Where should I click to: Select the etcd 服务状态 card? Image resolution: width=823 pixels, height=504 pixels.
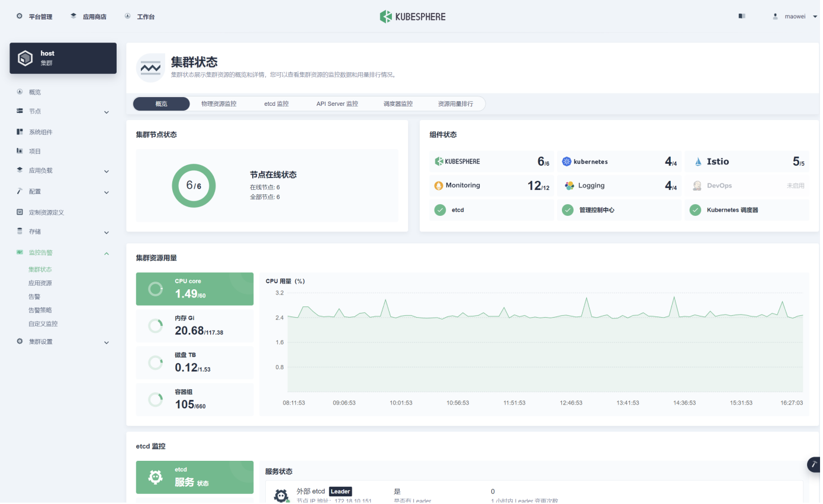[x=195, y=477]
